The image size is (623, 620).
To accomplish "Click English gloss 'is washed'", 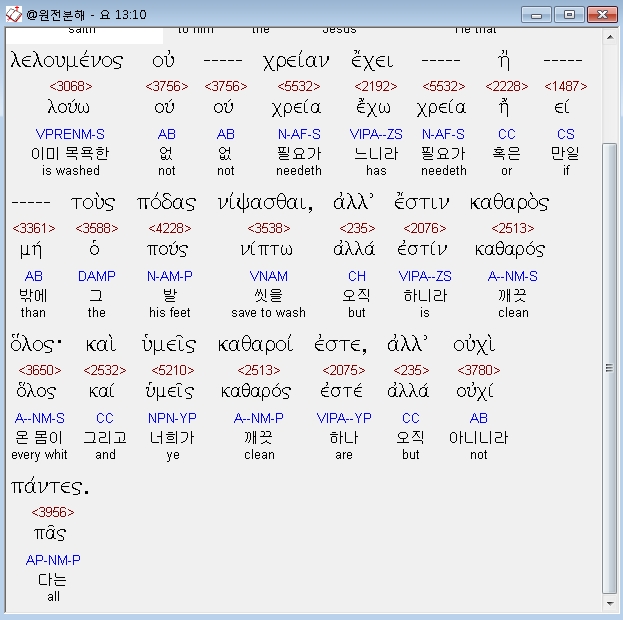I will pyautogui.click(x=71, y=170).
